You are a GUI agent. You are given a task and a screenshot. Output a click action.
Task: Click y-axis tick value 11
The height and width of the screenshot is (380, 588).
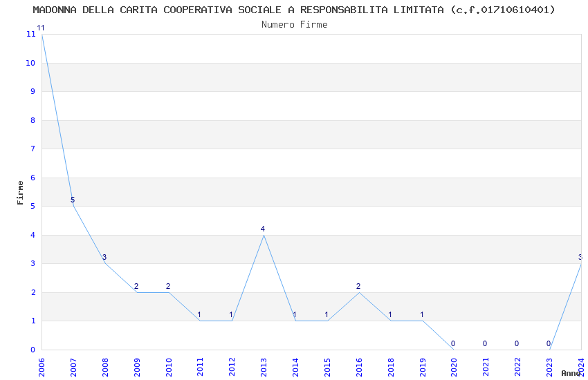[x=30, y=35]
